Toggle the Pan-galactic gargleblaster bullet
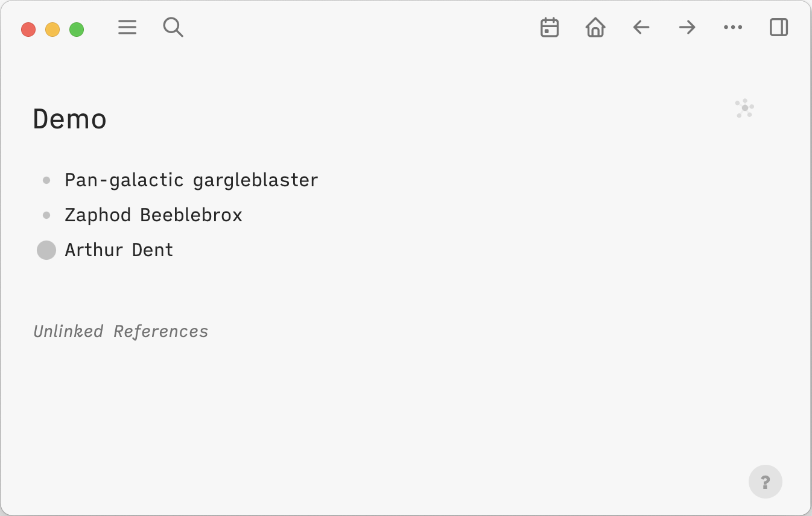Screen dimensions: 812x516 pyautogui.click(x=46, y=180)
